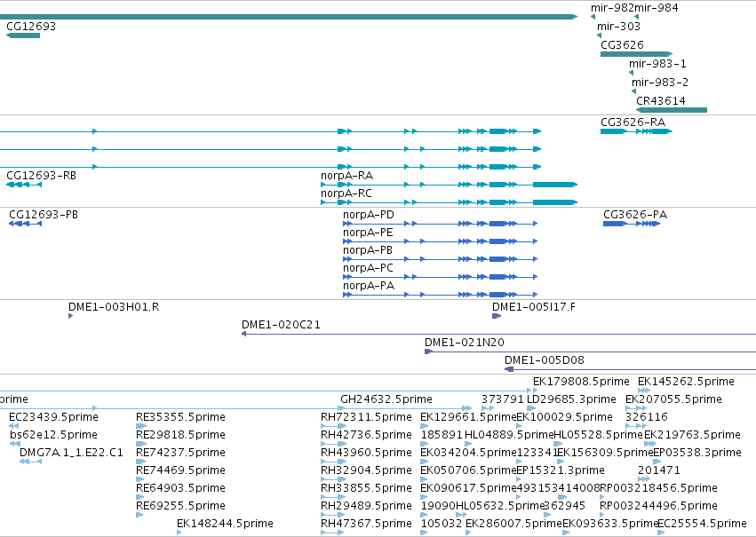Select EST bs62e12.5prime
The image size is (756, 537).
pos(15,444)
